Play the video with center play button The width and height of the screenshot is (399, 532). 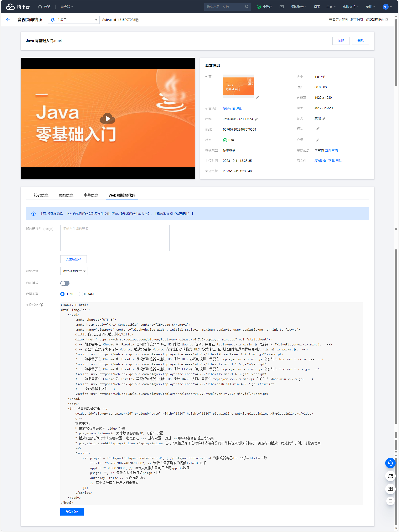pos(108,118)
